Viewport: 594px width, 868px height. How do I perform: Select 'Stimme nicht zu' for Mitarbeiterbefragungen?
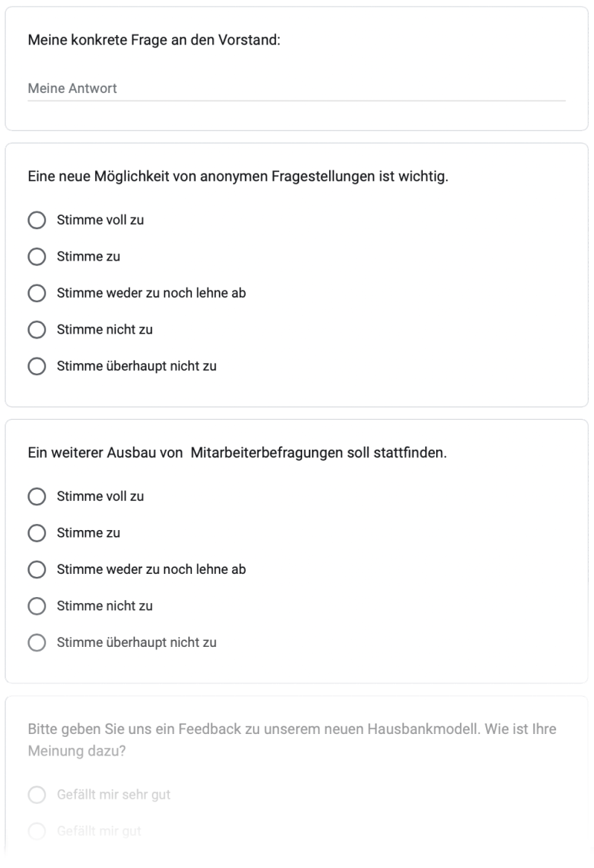coord(36,606)
